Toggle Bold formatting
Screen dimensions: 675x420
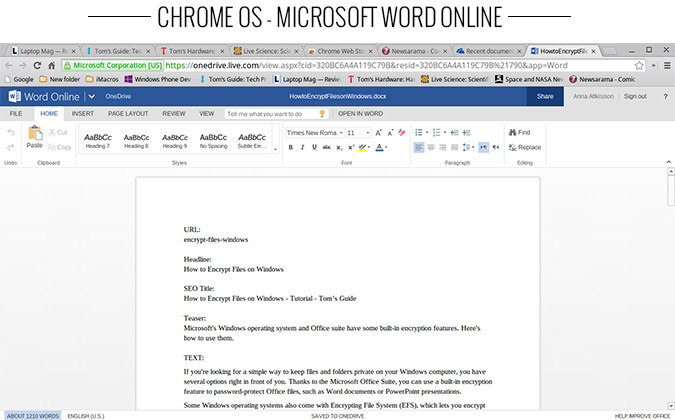[x=290, y=147]
